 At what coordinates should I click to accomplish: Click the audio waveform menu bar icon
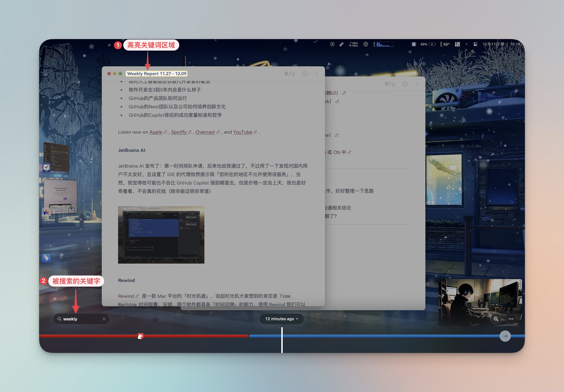point(341,44)
